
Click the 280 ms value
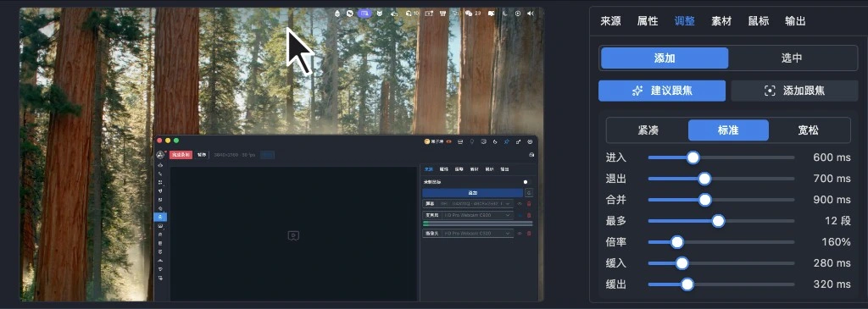click(832, 263)
